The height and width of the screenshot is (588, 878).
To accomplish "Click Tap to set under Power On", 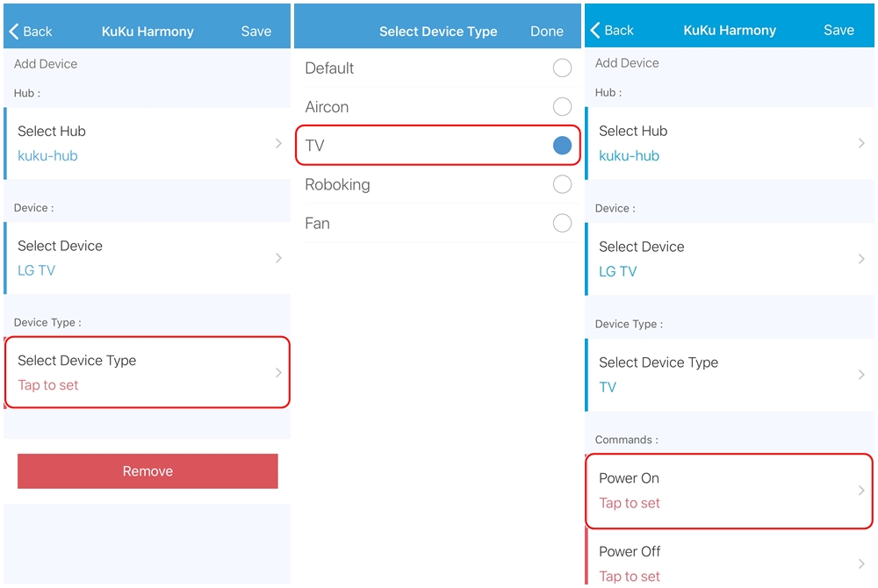I will 630,503.
